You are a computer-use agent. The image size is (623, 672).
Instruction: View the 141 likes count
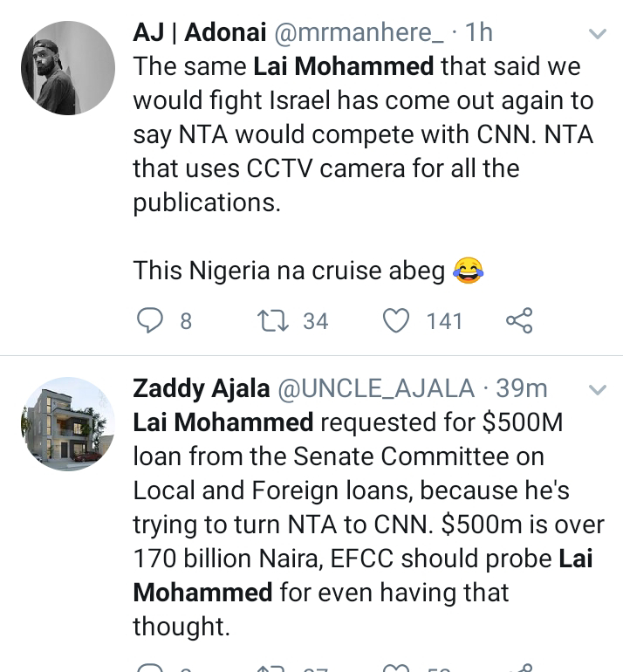[x=444, y=321]
